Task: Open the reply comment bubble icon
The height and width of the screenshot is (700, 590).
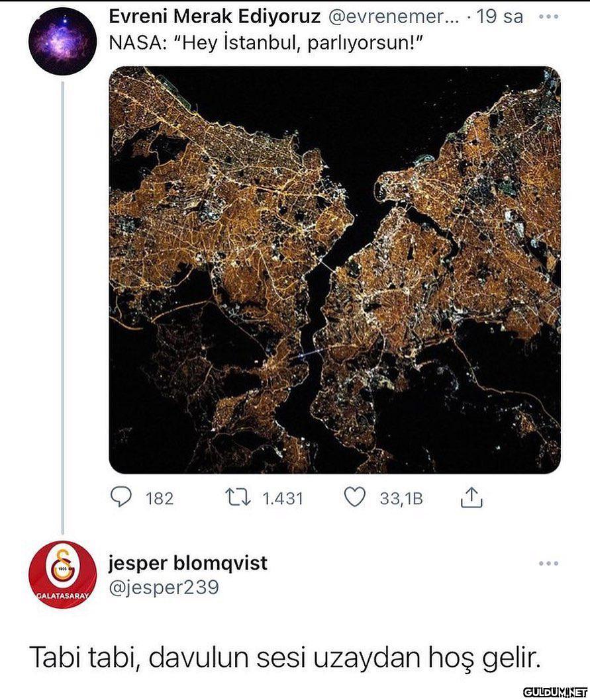Action: click(121, 498)
